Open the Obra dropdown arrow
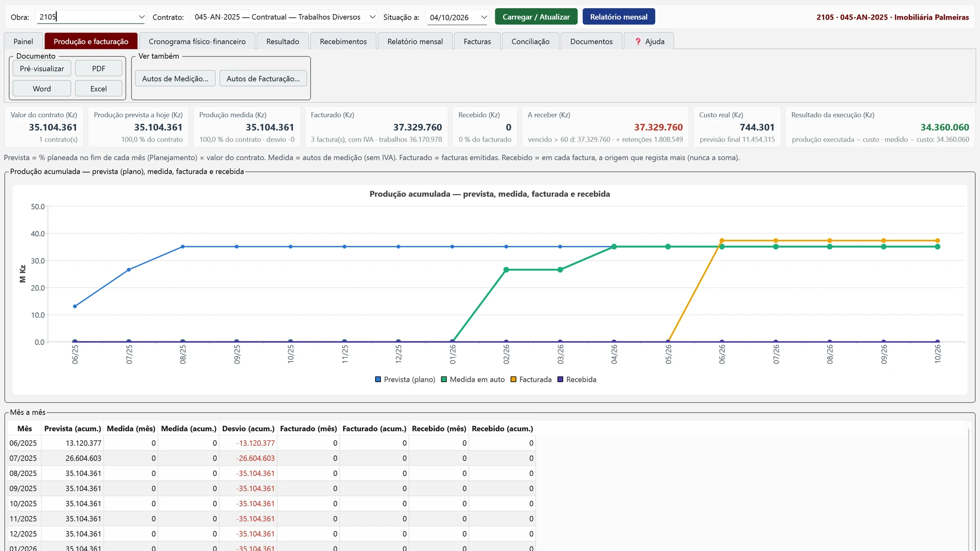 [141, 17]
